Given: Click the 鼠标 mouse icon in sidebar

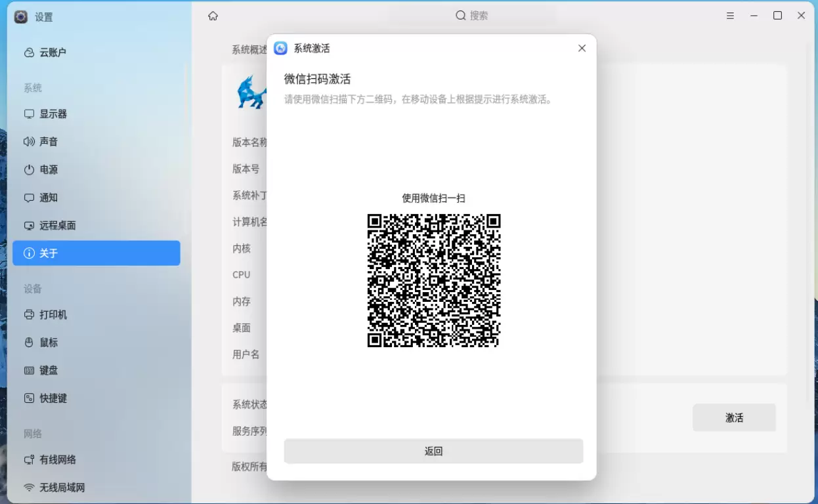Looking at the screenshot, I should pyautogui.click(x=29, y=343).
